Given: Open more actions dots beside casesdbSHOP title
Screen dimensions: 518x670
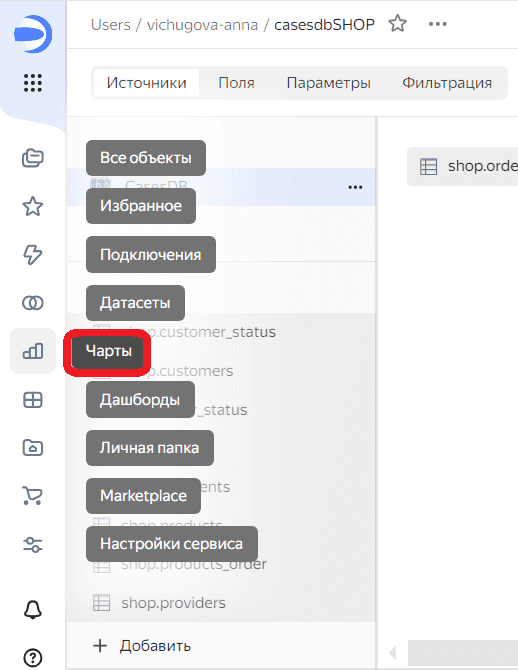Looking at the screenshot, I should 438,24.
